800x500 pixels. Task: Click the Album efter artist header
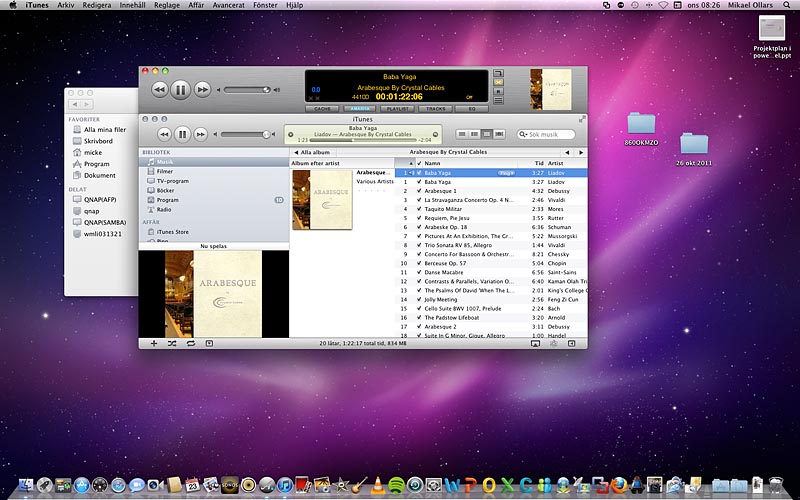(x=341, y=163)
